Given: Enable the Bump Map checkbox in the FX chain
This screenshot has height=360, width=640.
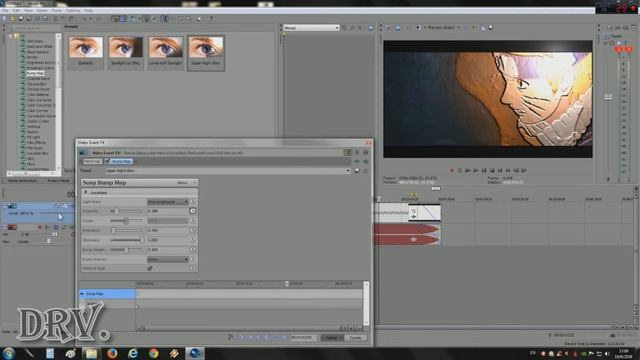Looking at the screenshot, I should [108, 162].
